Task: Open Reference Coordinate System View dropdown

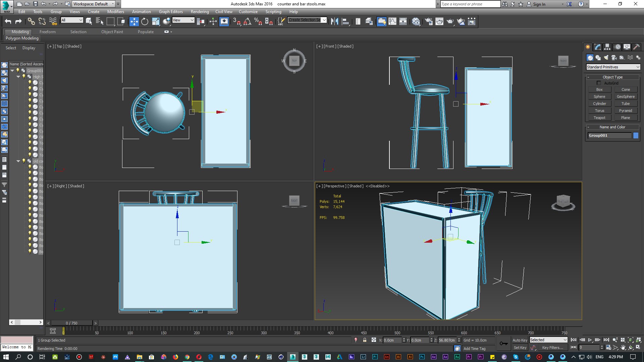Action: tap(183, 20)
